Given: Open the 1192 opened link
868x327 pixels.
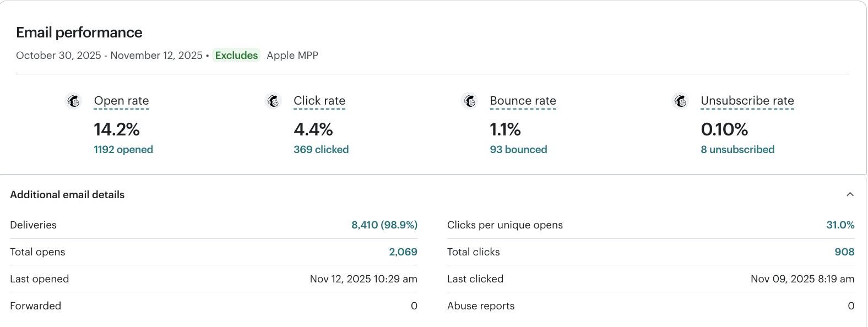Looking at the screenshot, I should [123, 150].
